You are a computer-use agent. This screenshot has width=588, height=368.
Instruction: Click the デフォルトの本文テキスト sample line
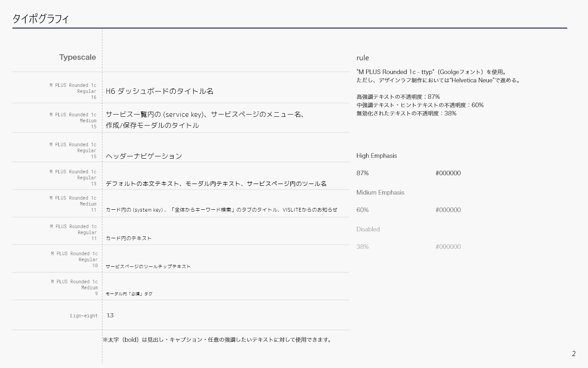216,184
